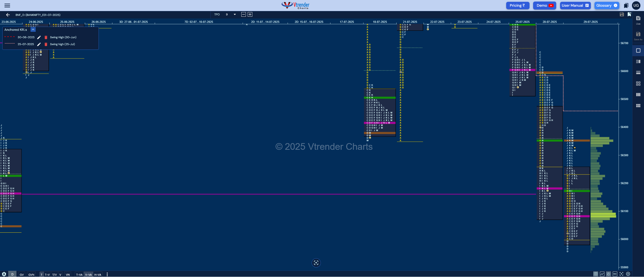
Task: Select the six-grid layout icon
Action: (638, 106)
